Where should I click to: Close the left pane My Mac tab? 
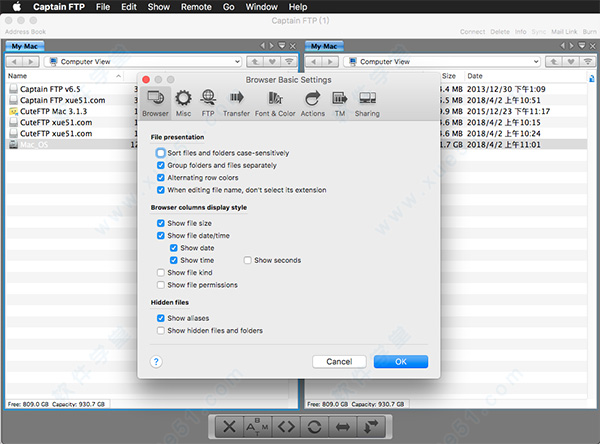293,46
